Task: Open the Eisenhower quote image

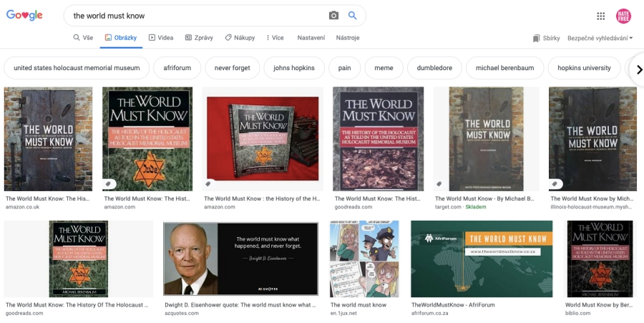Action: tap(240, 259)
